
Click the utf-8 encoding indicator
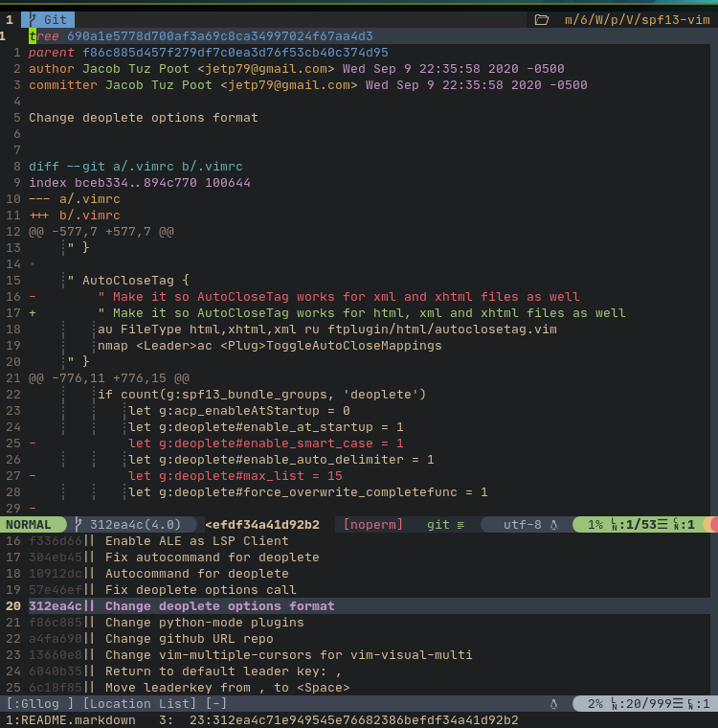523,525
